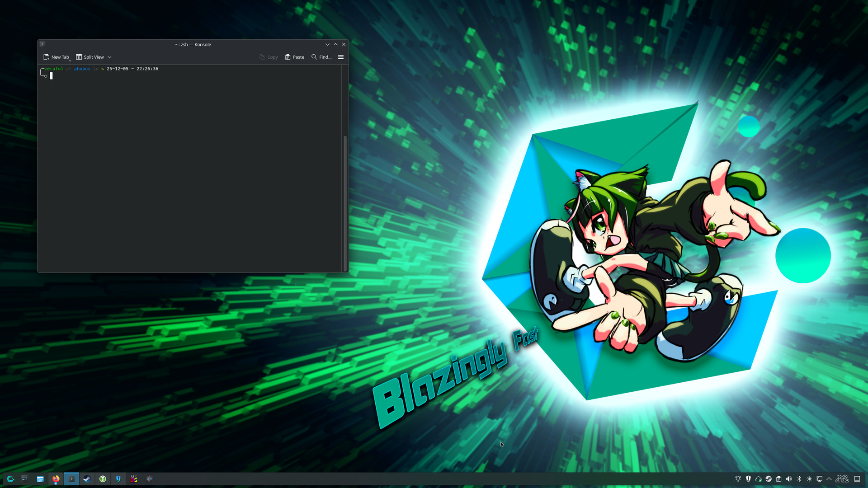Open clock and calendar at 22:29
The image size is (868, 488).
(842, 479)
